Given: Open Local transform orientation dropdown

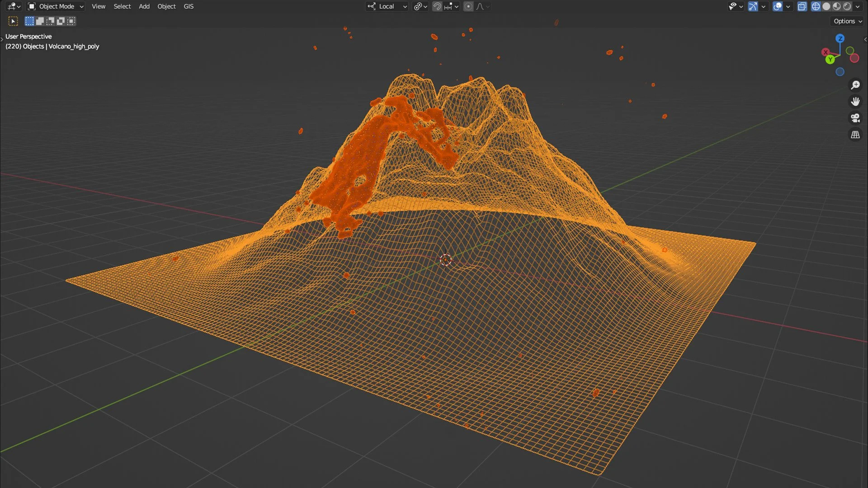Looking at the screenshot, I should tap(387, 6).
